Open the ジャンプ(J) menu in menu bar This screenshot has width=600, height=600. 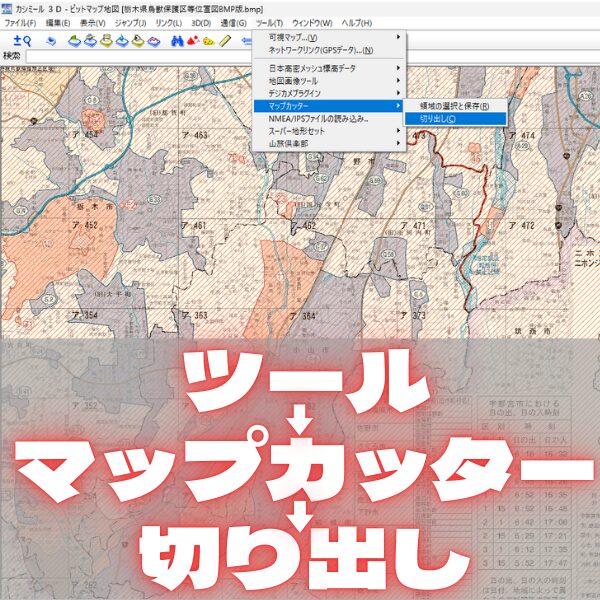131,21
